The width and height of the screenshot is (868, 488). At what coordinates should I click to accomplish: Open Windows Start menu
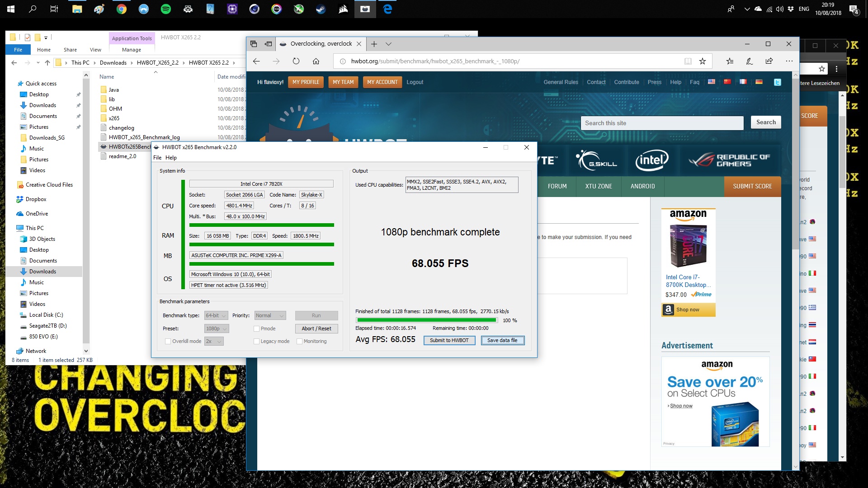pyautogui.click(x=11, y=9)
